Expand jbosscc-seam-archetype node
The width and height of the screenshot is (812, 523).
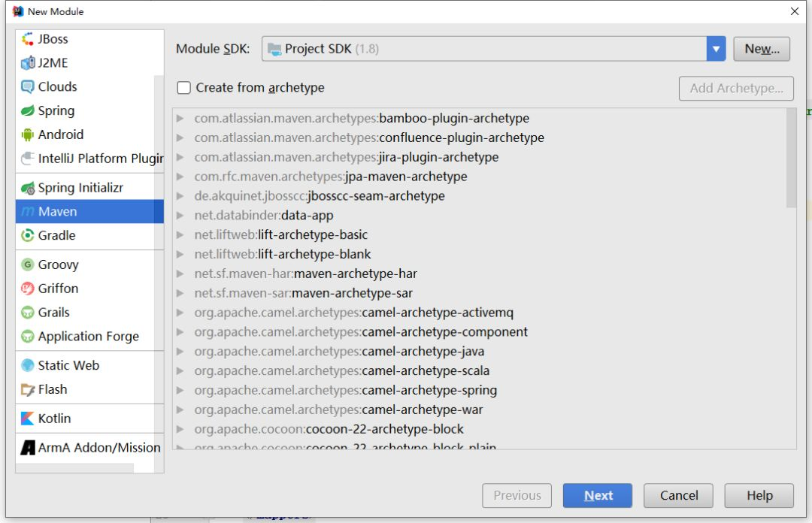tap(180, 195)
